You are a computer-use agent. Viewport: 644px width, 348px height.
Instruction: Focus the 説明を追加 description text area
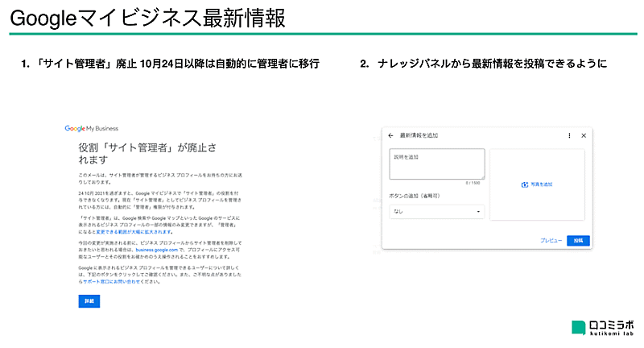pos(436,164)
